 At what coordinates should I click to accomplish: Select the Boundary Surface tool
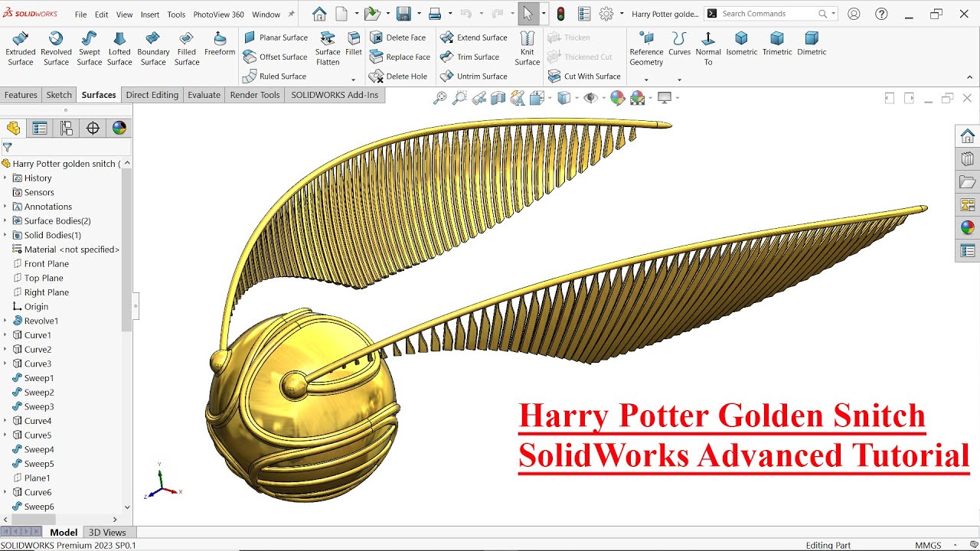[153, 48]
